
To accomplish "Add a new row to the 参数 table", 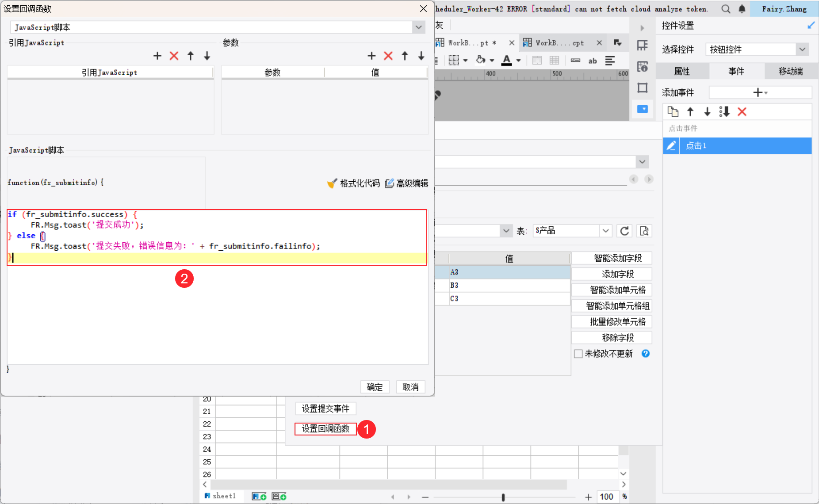I will (x=371, y=56).
